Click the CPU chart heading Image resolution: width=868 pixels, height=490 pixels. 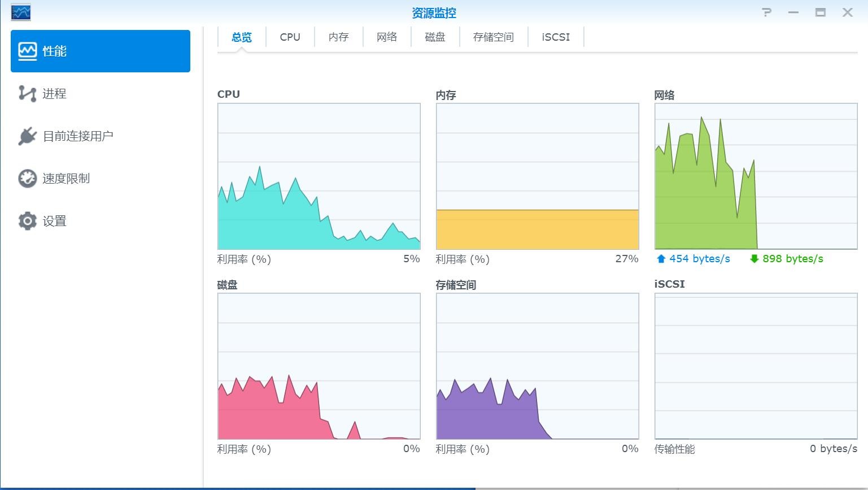(x=229, y=94)
